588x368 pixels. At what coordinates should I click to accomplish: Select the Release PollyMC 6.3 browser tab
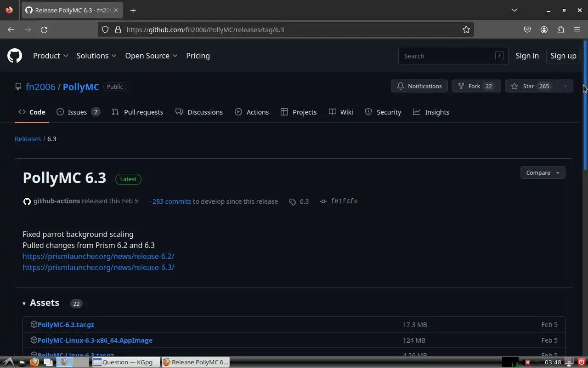click(72, 10)
